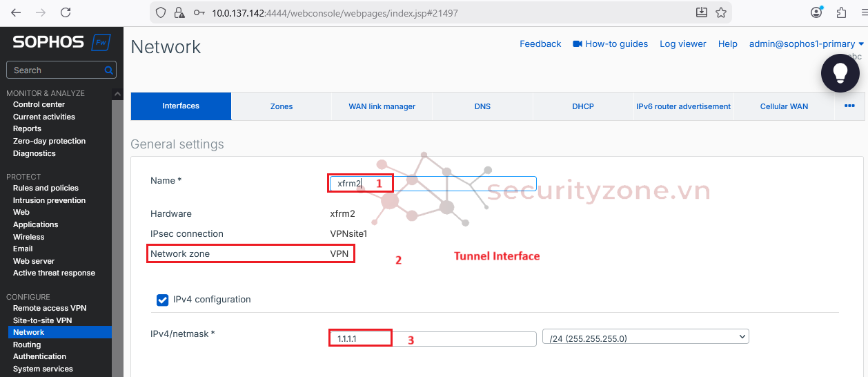Toggle the IPv4 configuration checkbox
The height and width of the screenshot is (377, 868).
163,300
